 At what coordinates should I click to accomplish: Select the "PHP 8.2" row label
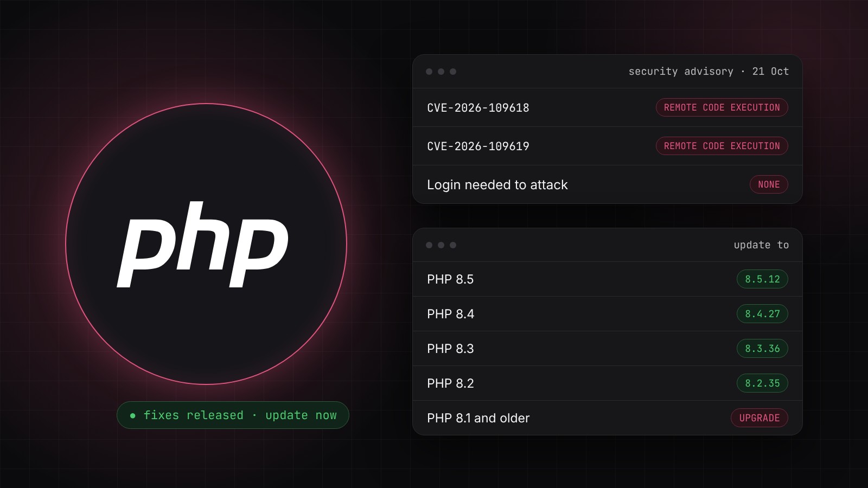tap(450, 383)
